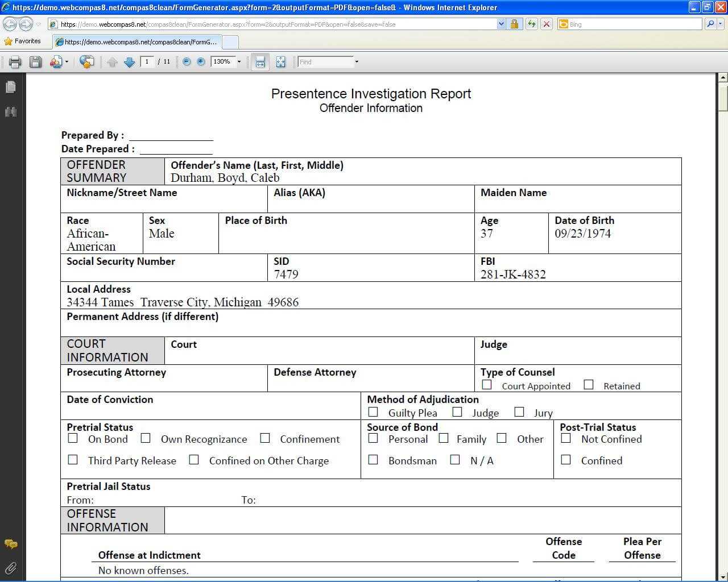Refresh the page with the refresh button
Screen dimensions: 728x582
(532, 24)
